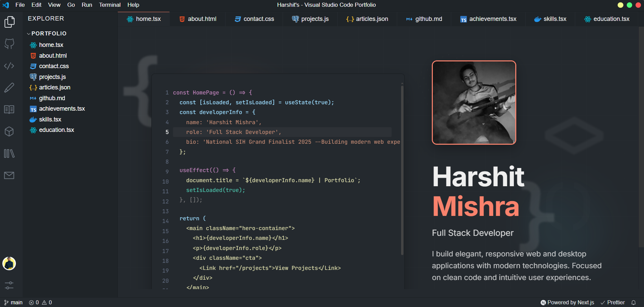Click the notification bell in status bar

tap(634, 303)
